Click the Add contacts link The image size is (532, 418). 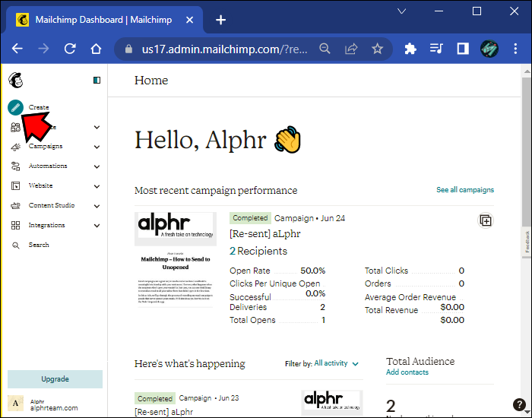[x=407, y=372]
